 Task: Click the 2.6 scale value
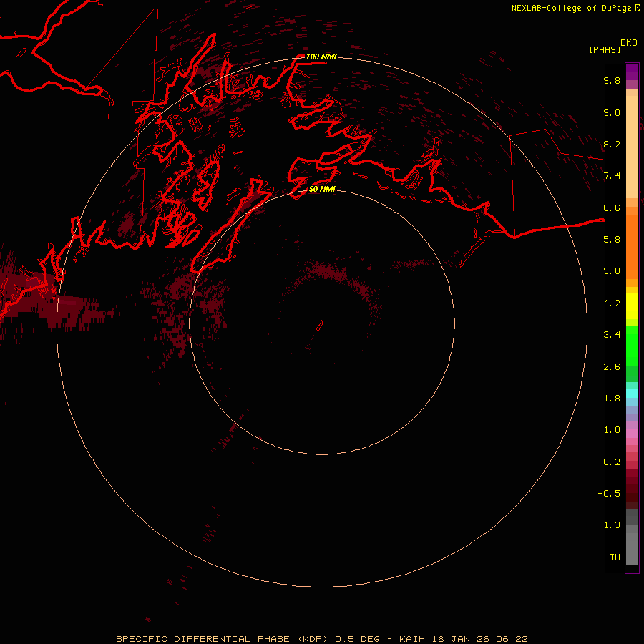tap(612, 367)
